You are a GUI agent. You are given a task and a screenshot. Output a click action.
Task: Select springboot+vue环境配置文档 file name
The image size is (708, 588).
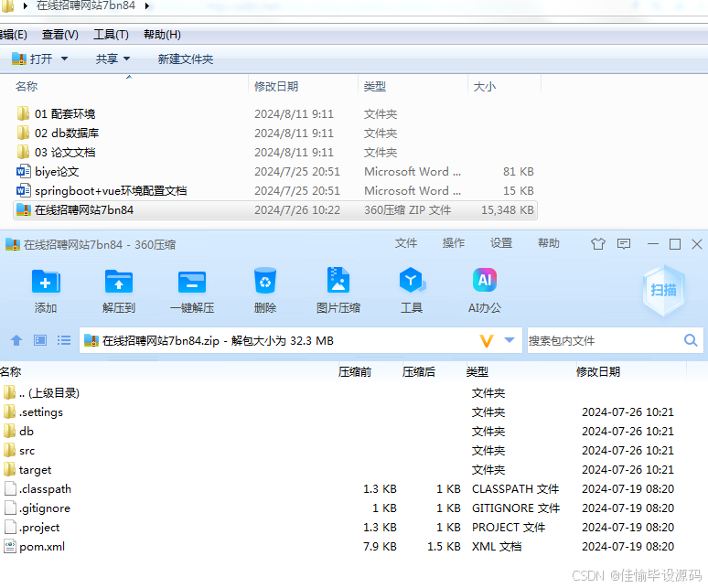pyautogui.click(x=111, y=191)
